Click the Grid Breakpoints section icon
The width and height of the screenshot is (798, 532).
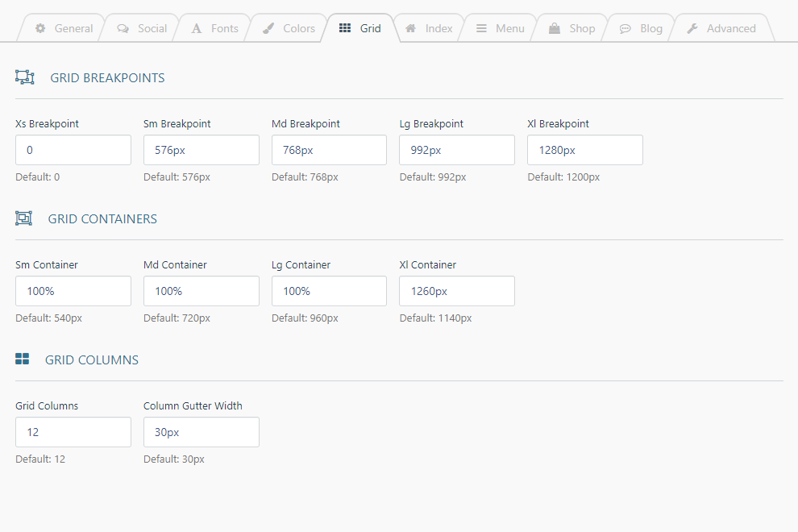pos(25,77)
